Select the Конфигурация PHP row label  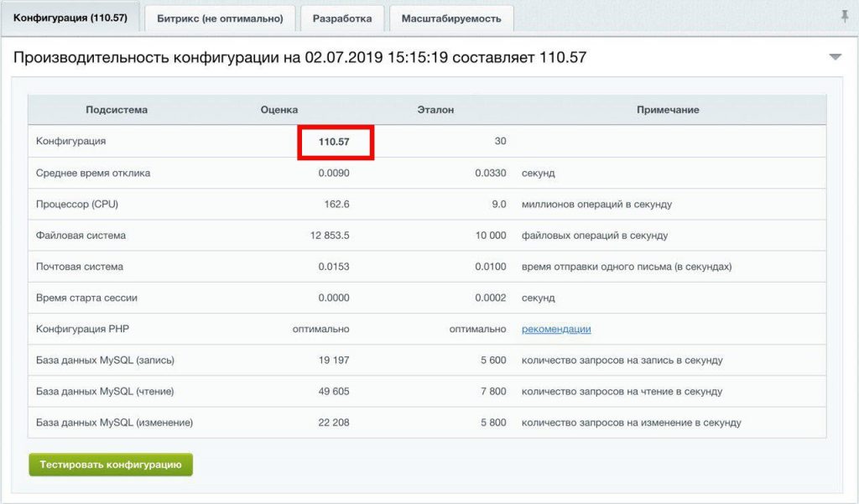click(x=82, y=330)
